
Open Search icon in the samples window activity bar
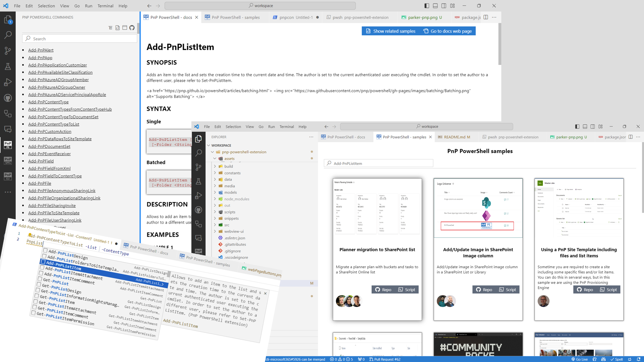click(198, 153)
